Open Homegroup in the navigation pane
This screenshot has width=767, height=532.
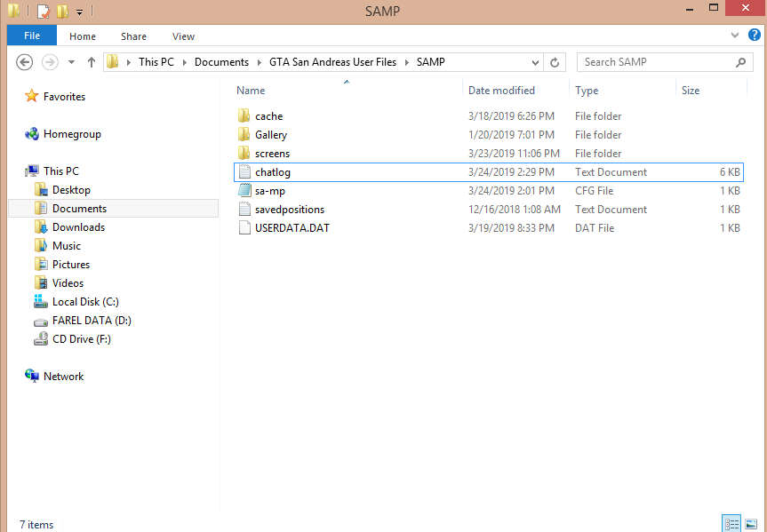coord(71,134)
